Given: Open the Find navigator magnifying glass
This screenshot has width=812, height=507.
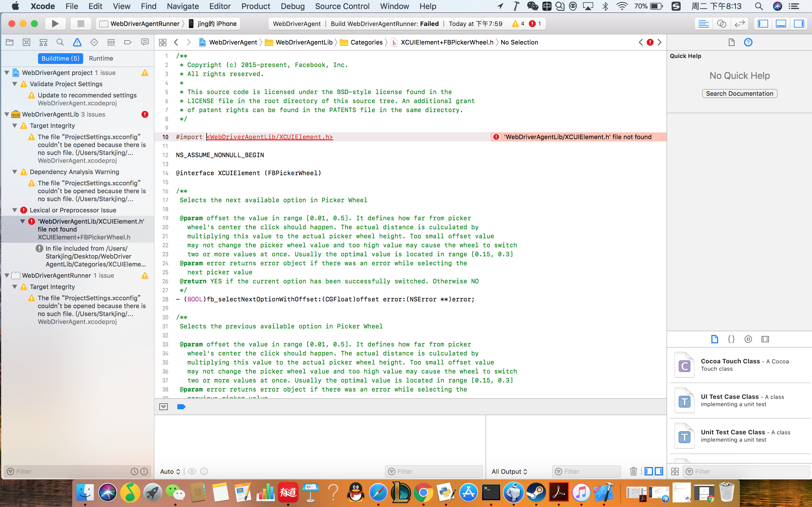Looking at the screenshot, I should point(60,42).
